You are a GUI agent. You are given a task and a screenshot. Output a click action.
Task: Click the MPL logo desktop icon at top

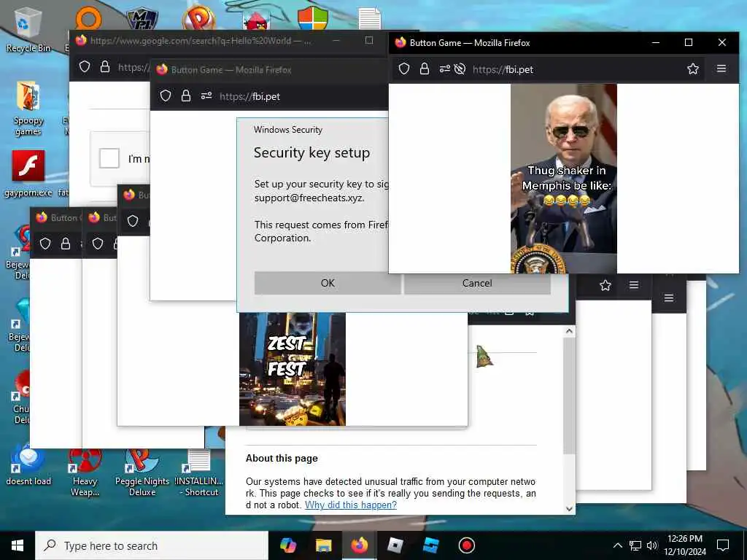[142, 19]
